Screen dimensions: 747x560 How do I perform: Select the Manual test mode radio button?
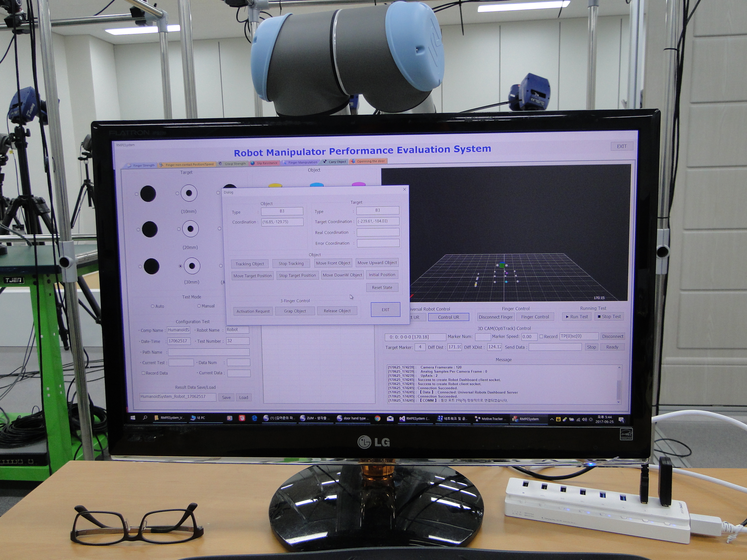point(199,306)
